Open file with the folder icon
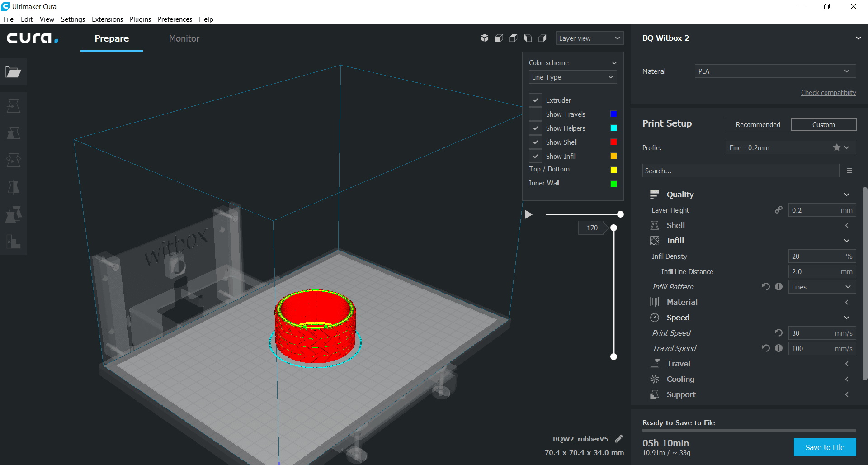Image resolution: width=868 pixels, height=465 pixels. [x=14, y=72]
